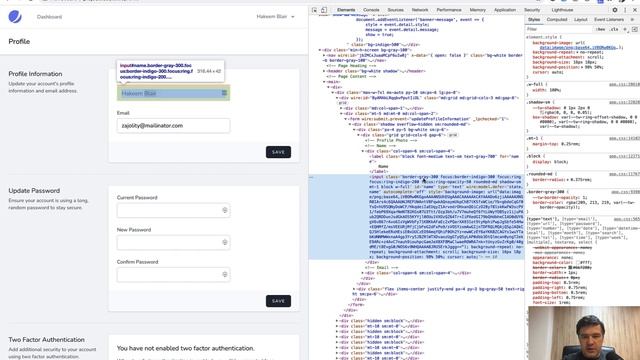Show more sidebar tabs chevron

tap(632, 20)
